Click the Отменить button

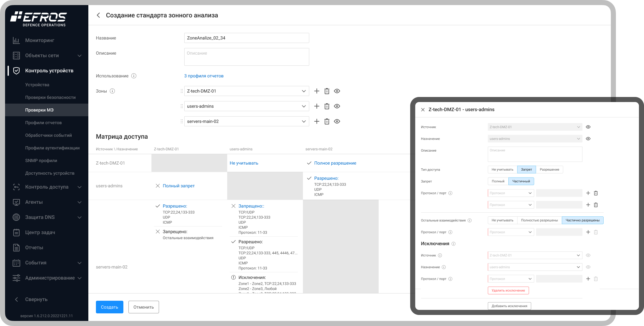point(144,307)
